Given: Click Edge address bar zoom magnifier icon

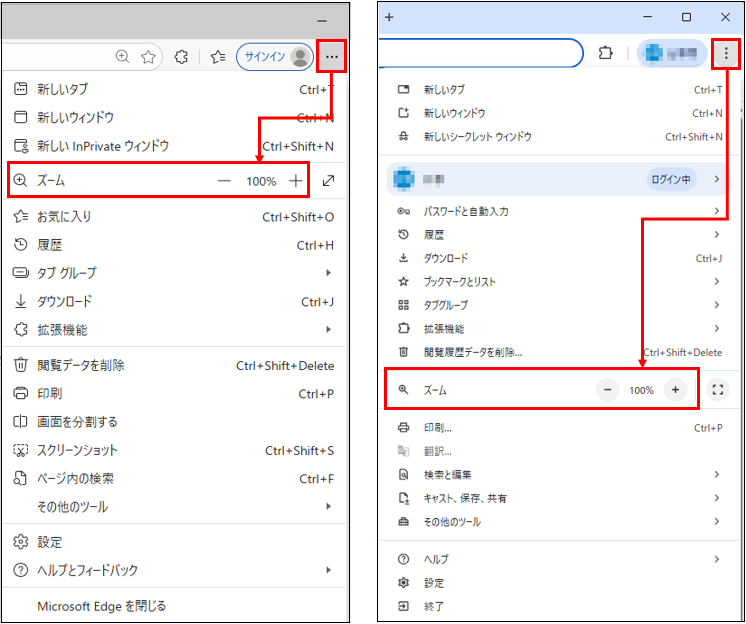Looking at the screenshot, I should 123,57.
